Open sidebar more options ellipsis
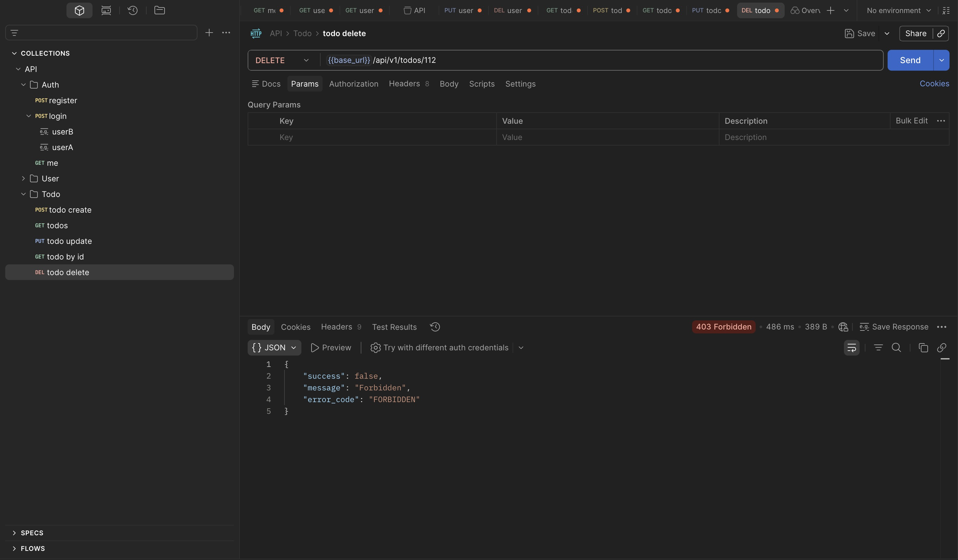 [226, 33]
